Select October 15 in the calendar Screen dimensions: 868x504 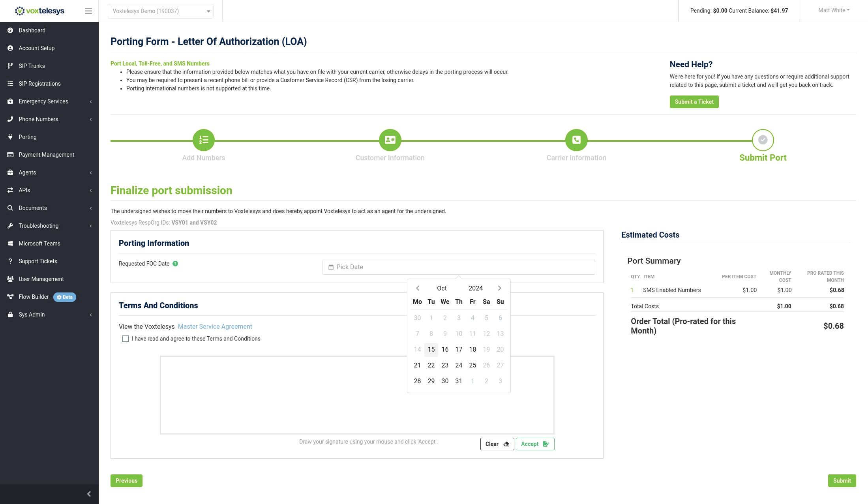tap(431, 350)
